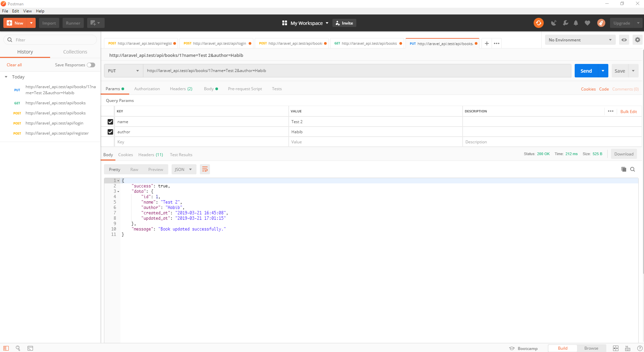Collapse the Today history group
This screenshot has width=644, height=352.
6,77
